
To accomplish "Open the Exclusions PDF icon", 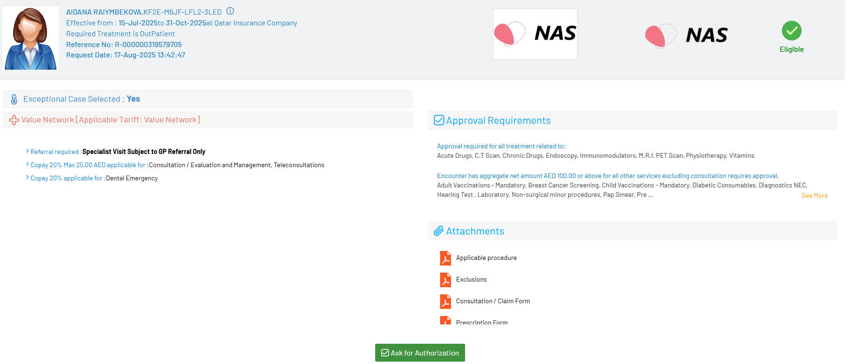I will coord(445,280).
